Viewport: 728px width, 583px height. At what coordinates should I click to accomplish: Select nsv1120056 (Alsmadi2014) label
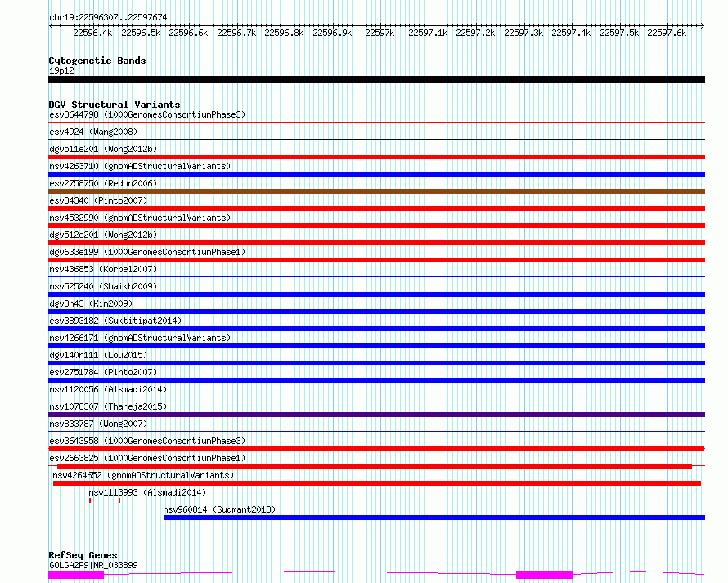pos(108,389)
